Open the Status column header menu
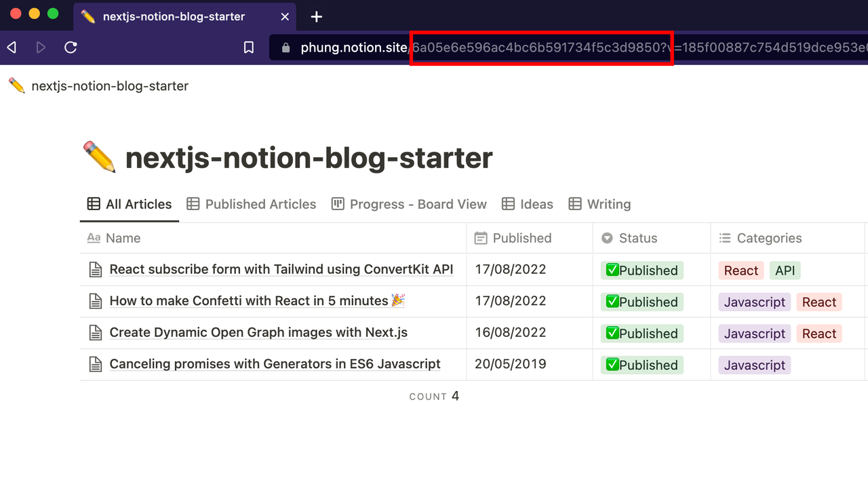 (x=652, y=238)
